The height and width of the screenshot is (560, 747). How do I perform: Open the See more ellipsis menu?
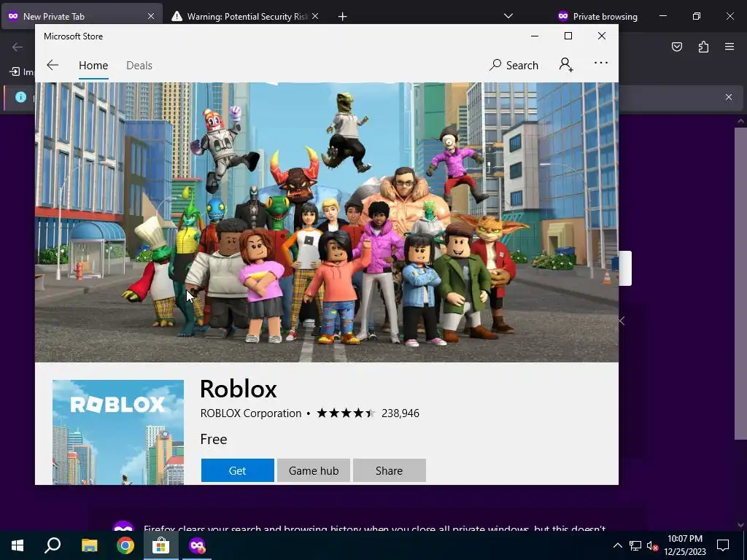(601, 63)
